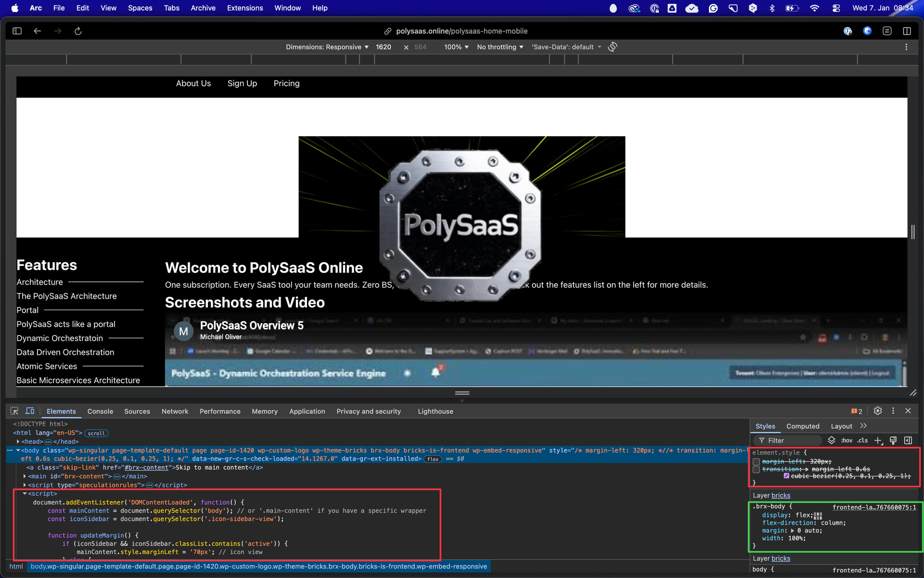Click the rotate viewport icon

pyautogui.click(x=613, y=47)
